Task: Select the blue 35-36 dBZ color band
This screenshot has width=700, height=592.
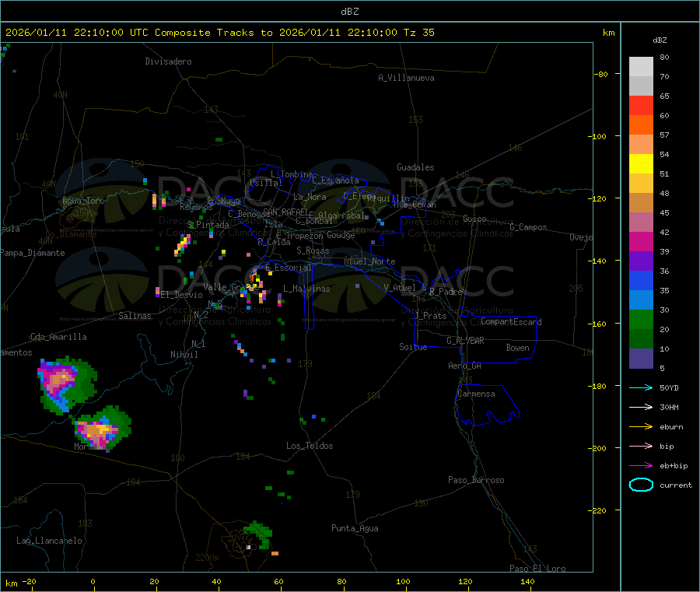Action: click(641, 280)
